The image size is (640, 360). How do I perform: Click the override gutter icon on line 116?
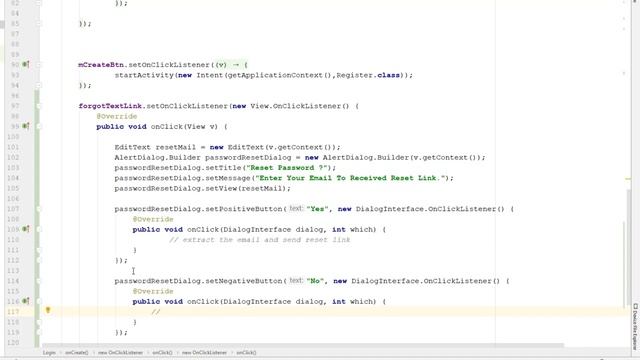[x=26, y=301]
